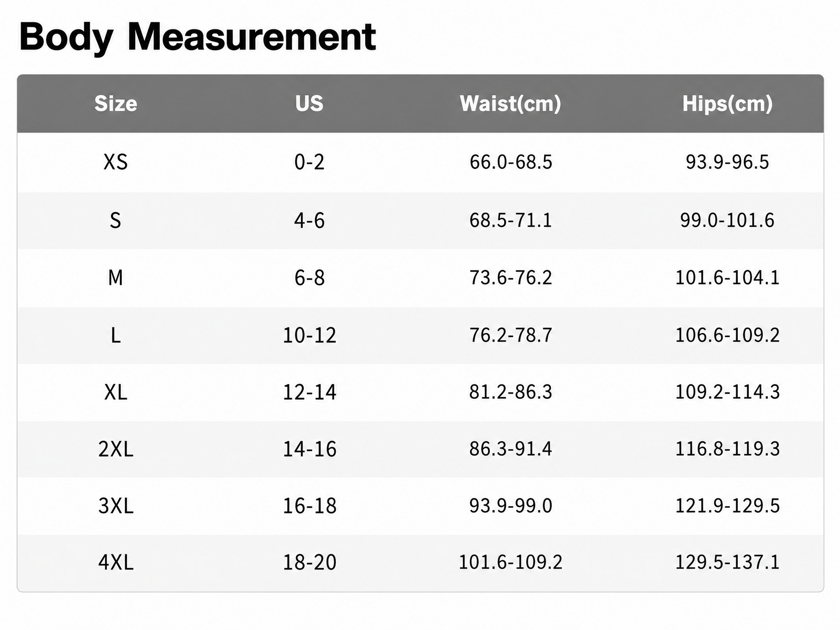840x630 pixels.
Task: Click the Hips(cm) column header
Action: (727, 104)
